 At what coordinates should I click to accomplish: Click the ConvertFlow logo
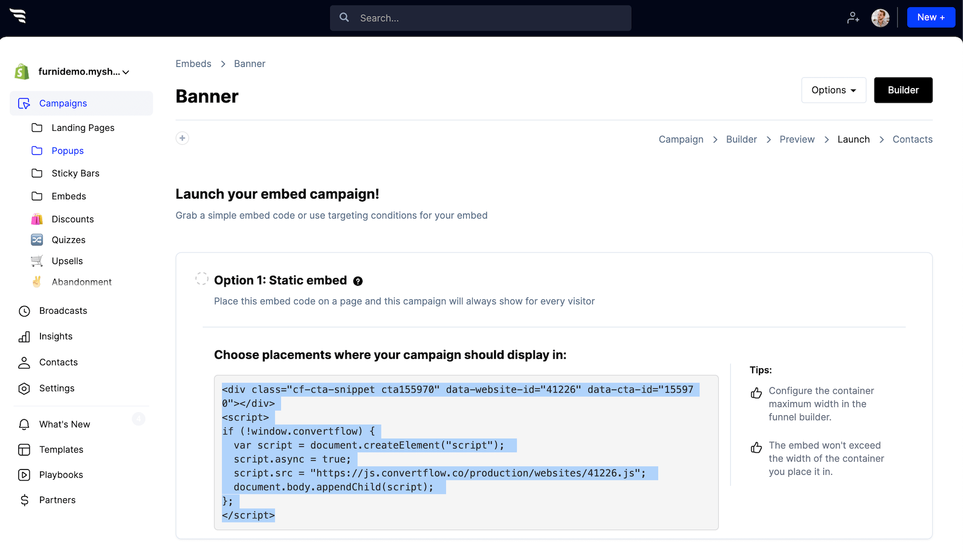[18, 16]
